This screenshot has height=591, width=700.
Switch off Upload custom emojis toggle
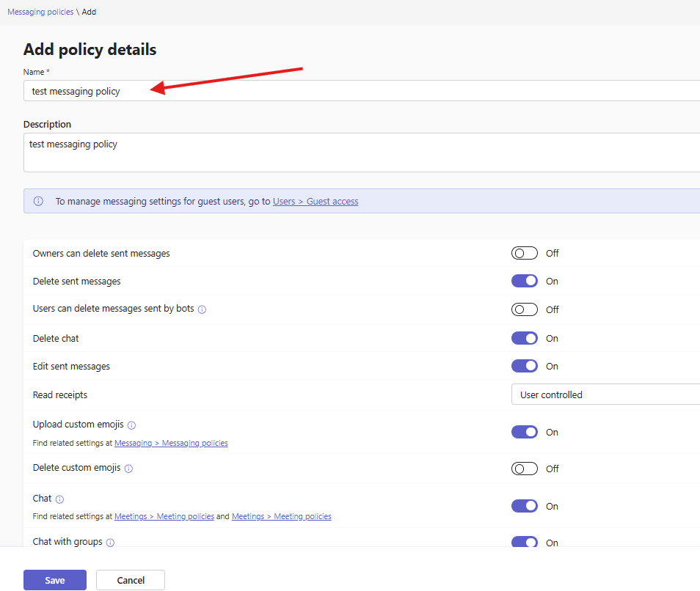click(525, 432)
